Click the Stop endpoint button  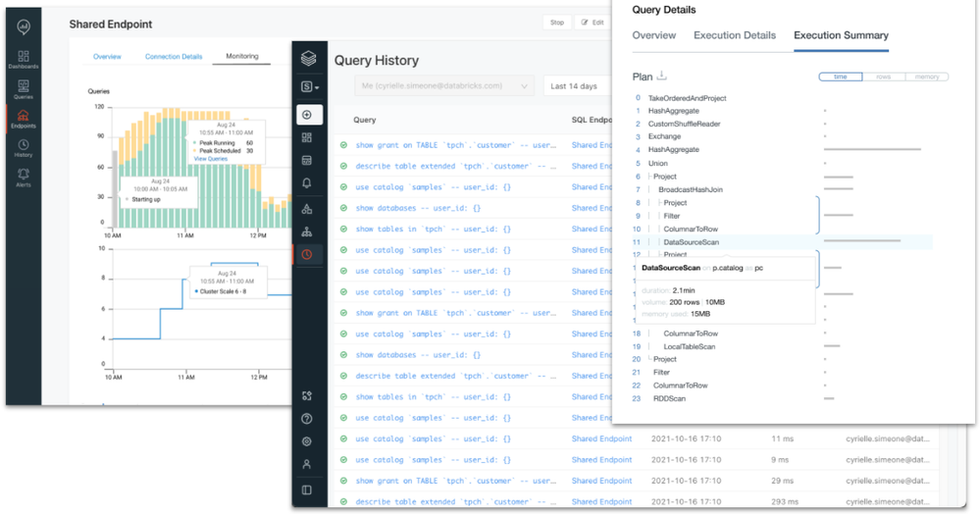(x=557, y=23)
